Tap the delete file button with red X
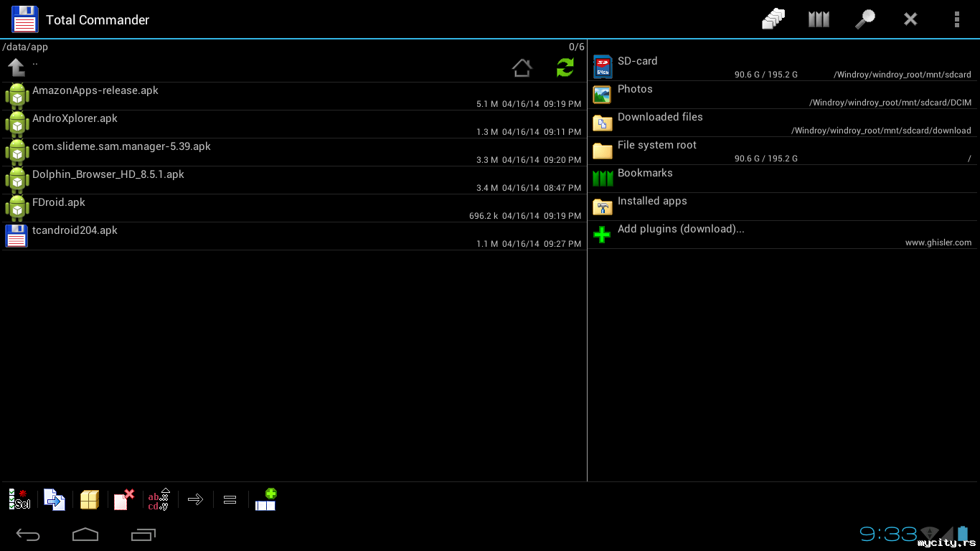 (124, 499)
